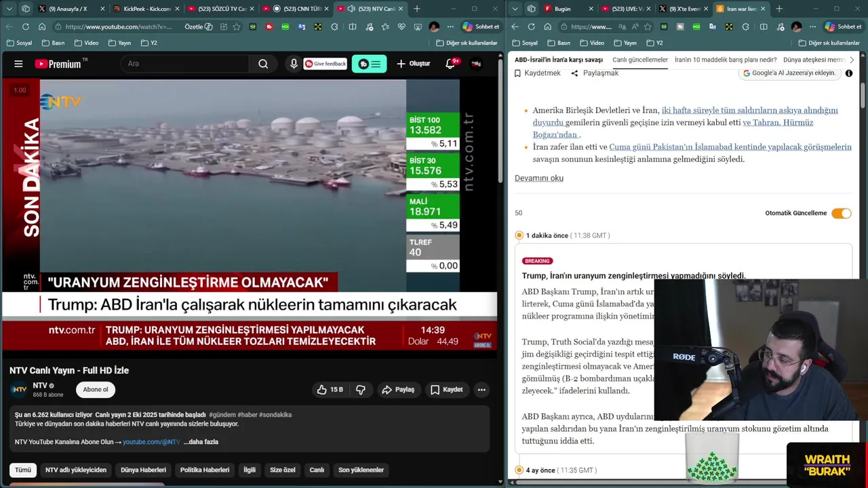Click the YouTube search magnifier button
The width and height of the screenshot is (868, 488).
point(263,64)
